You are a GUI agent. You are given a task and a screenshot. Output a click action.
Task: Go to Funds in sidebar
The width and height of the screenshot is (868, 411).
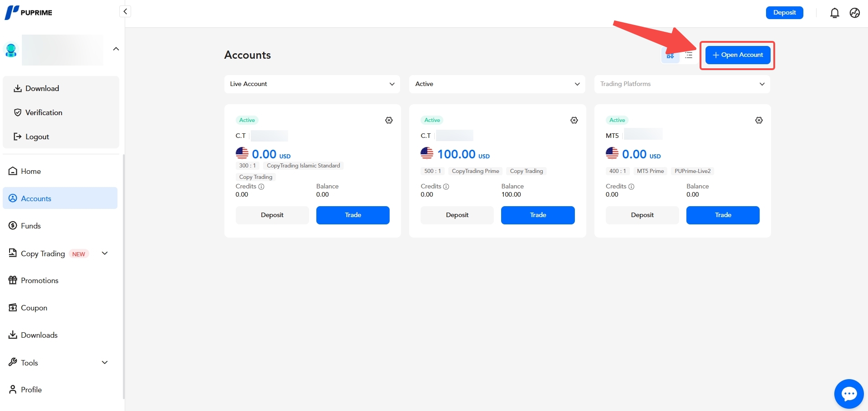(x=31, y=226)
